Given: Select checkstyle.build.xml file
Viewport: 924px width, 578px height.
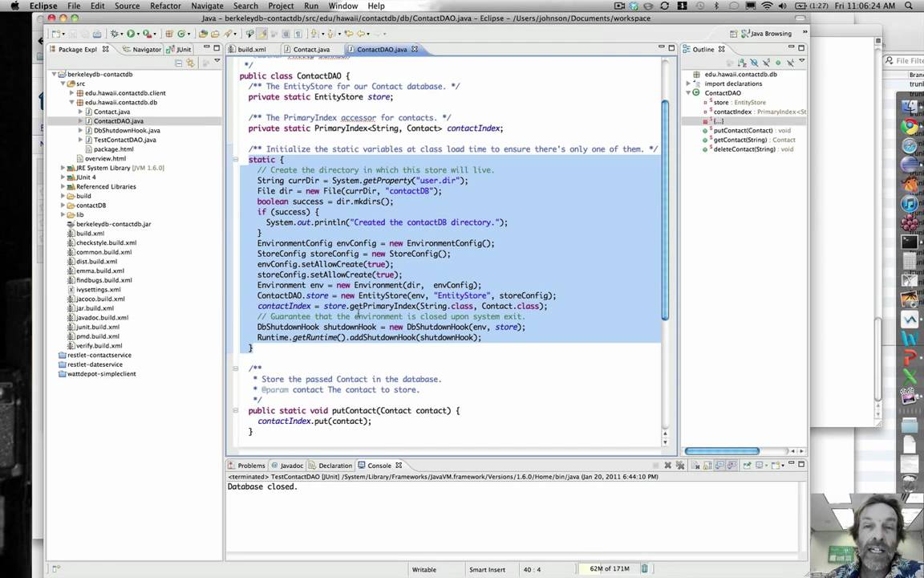Looking at the screenshot, I should pos(101,242).
